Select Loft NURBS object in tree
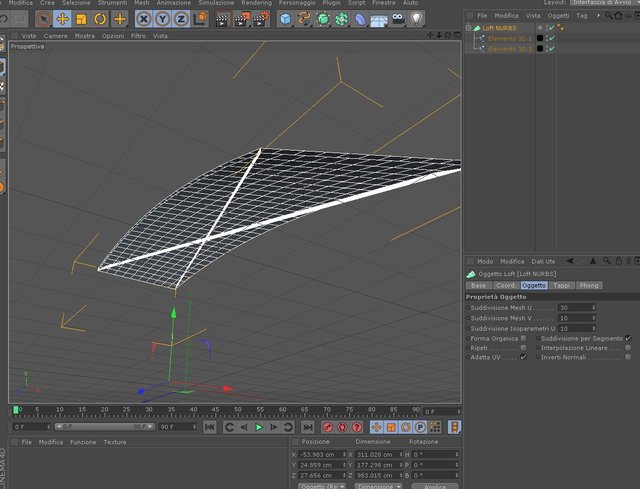 499,28
